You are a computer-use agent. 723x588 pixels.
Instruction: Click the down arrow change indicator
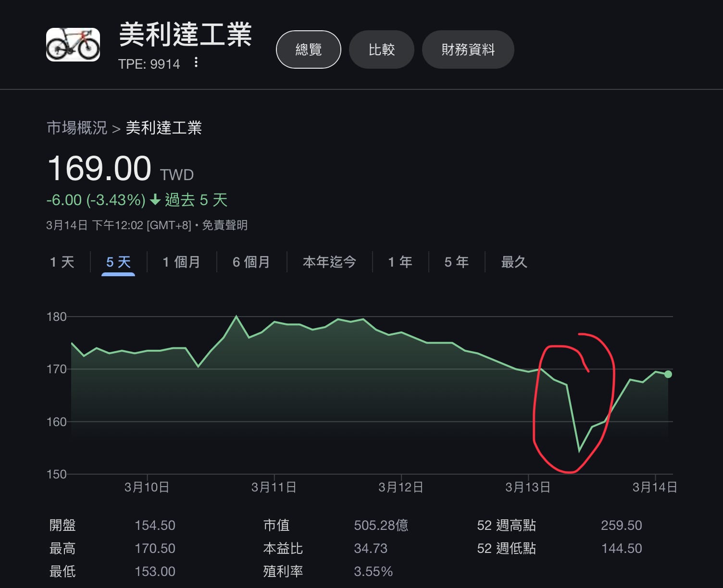tap(155, 200)
